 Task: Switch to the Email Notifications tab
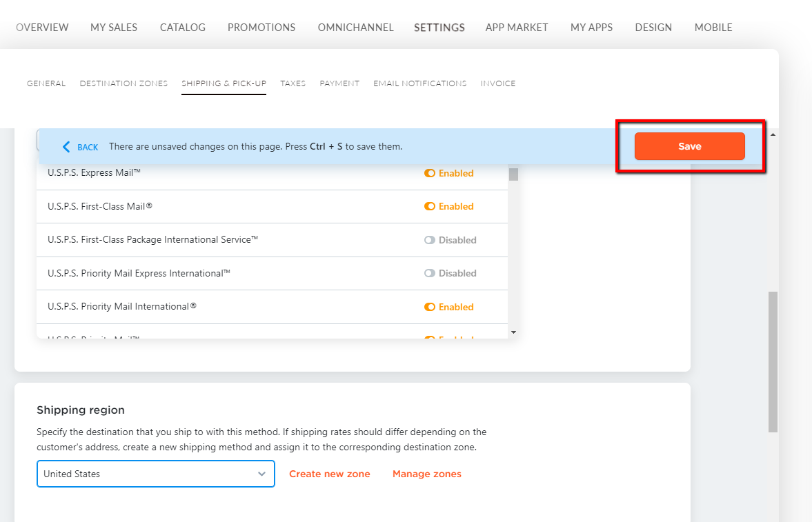(420, 83)
